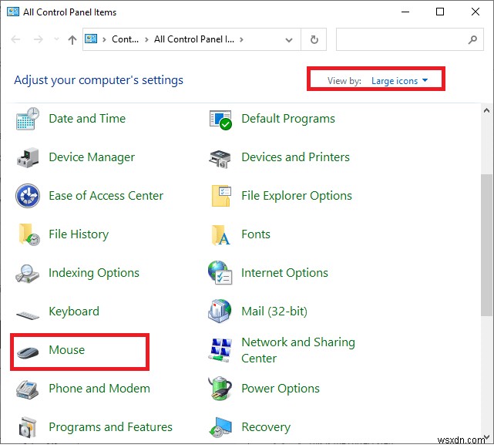Open the Internet Options text link
This screenshot has height=448, width=494.
[x=285, y=273]
